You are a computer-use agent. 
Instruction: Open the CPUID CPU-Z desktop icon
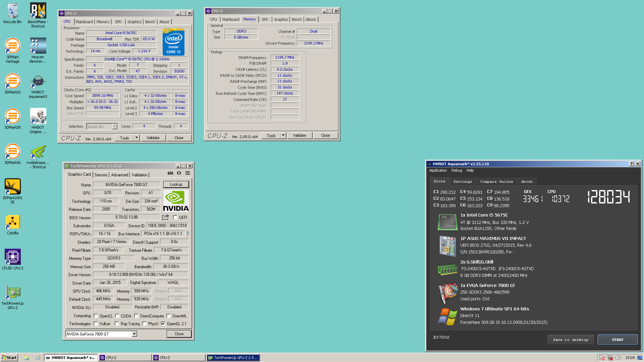click(12, 259)
